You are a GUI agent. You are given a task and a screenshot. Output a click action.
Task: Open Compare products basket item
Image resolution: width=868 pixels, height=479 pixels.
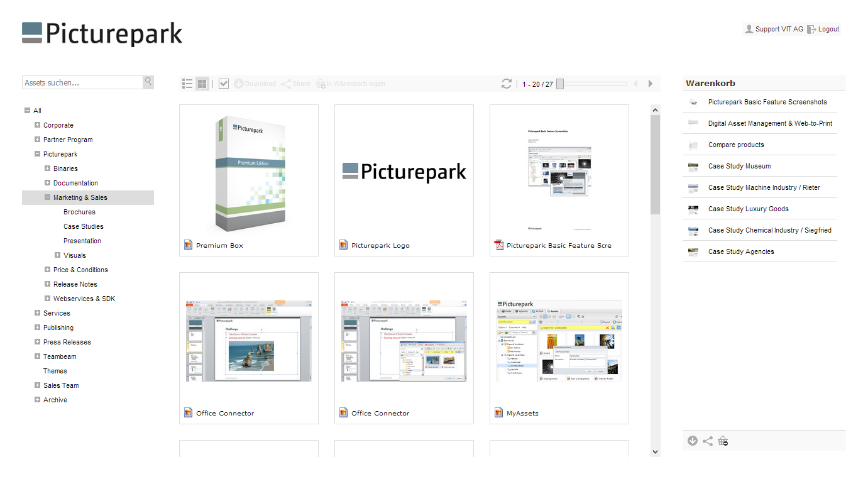point(736,145)
